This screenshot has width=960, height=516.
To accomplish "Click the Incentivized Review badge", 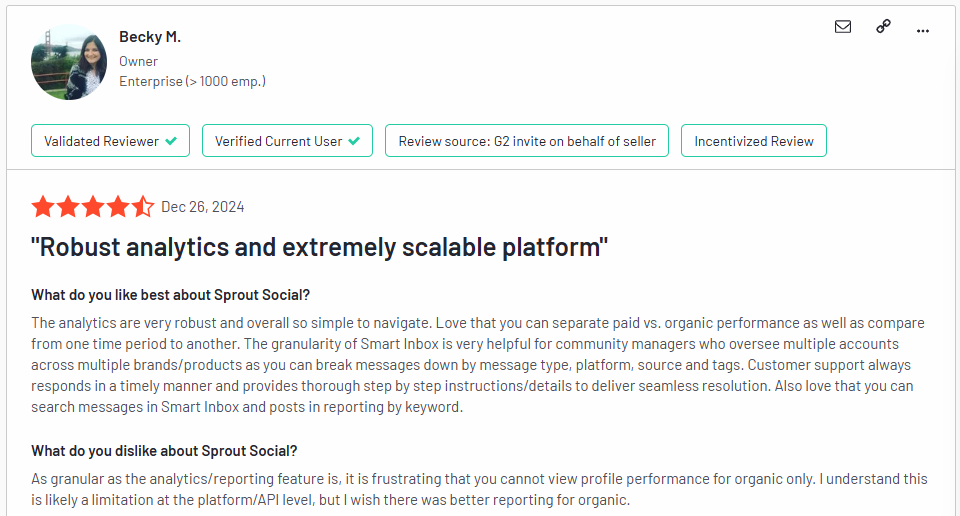I will 754,141.
